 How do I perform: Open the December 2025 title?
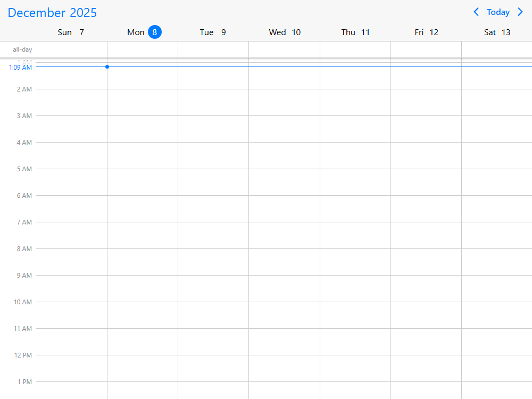52,13
